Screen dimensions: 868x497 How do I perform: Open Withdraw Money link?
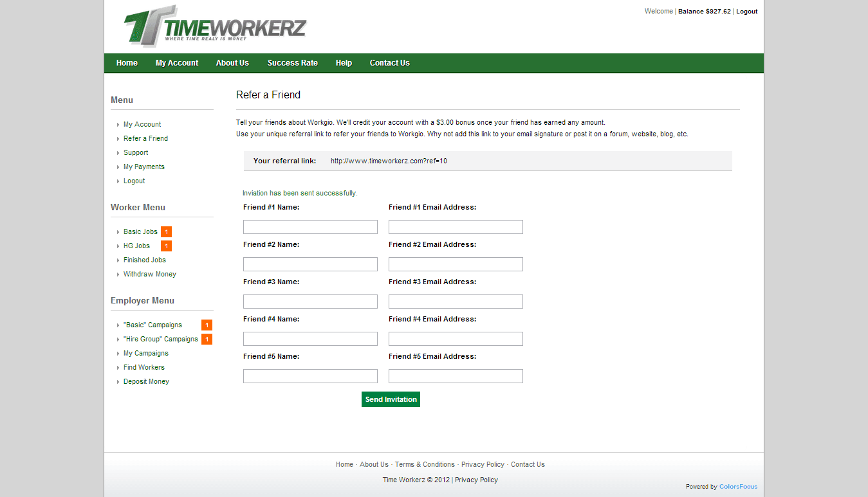(x=150, y=275)
